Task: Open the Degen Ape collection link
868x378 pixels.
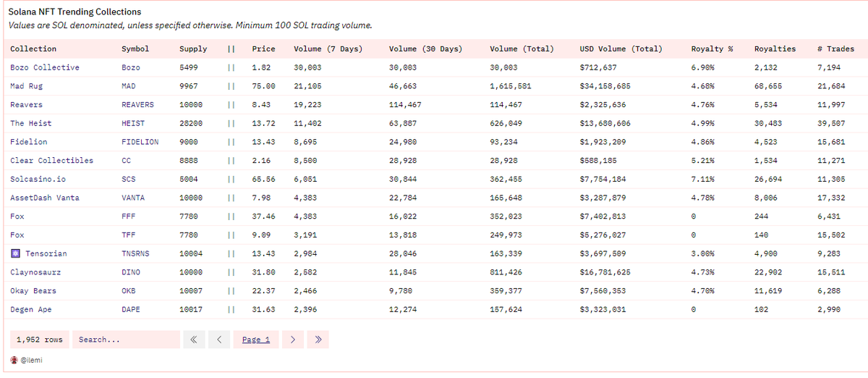Action: click(x=31, y=309)
